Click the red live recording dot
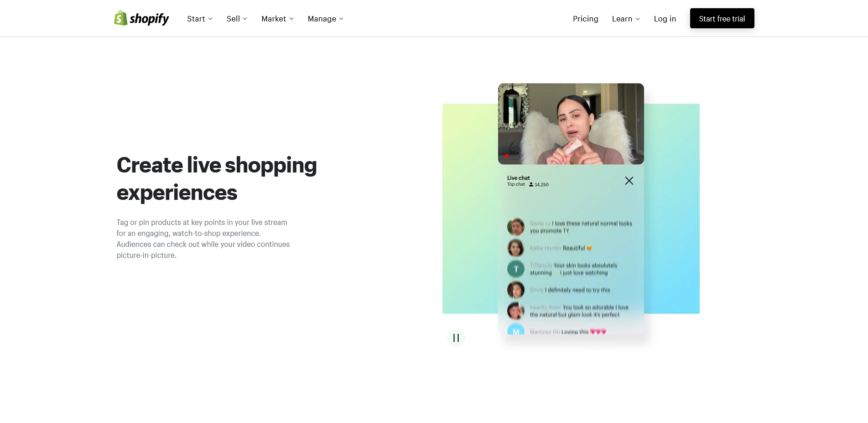The image size is (868, 423). coord(507,156)
